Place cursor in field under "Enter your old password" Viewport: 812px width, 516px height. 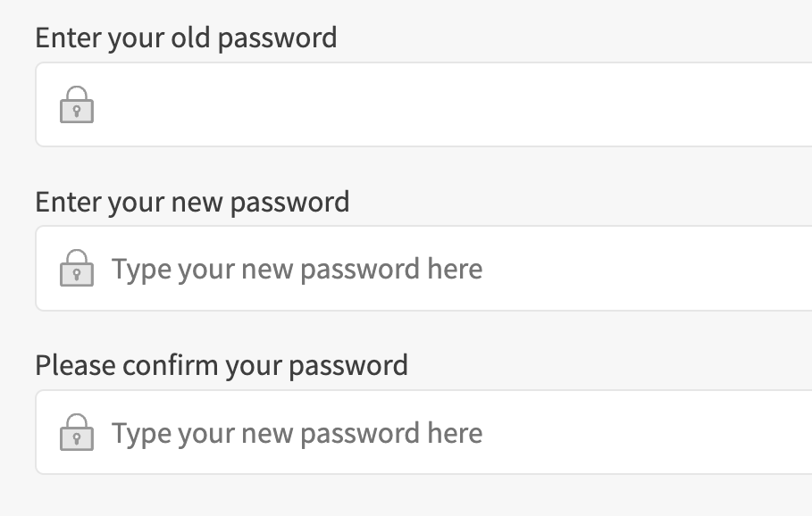pos(447,105)
